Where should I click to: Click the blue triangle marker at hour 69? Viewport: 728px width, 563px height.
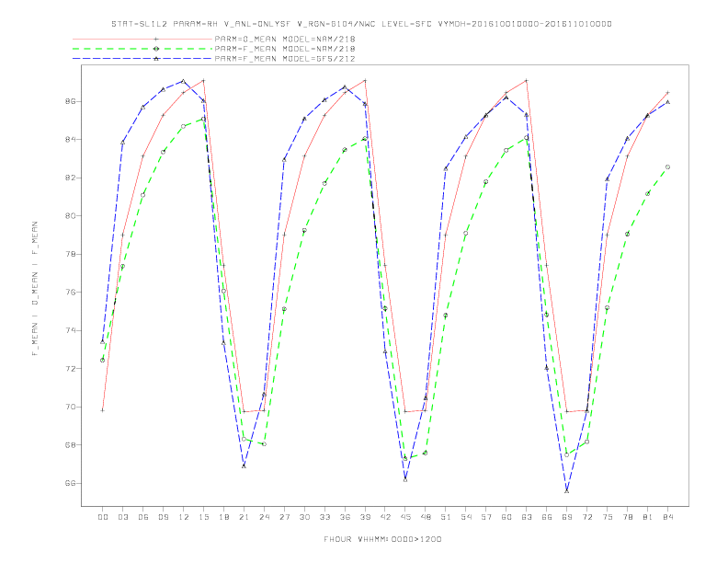(x=567, y=491)
